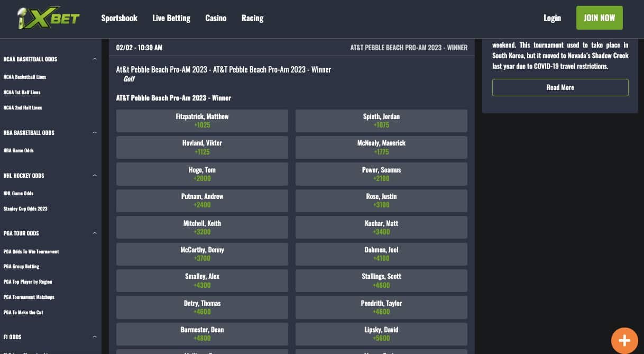Collapse the NCAA Basketball Odds section
This screenshot has width=644, height=354.
[95, 59]
